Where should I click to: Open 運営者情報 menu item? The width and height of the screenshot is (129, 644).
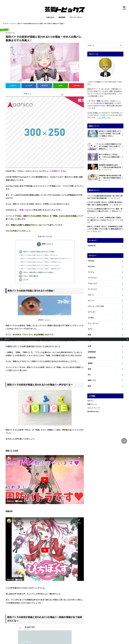pos(62,17)
